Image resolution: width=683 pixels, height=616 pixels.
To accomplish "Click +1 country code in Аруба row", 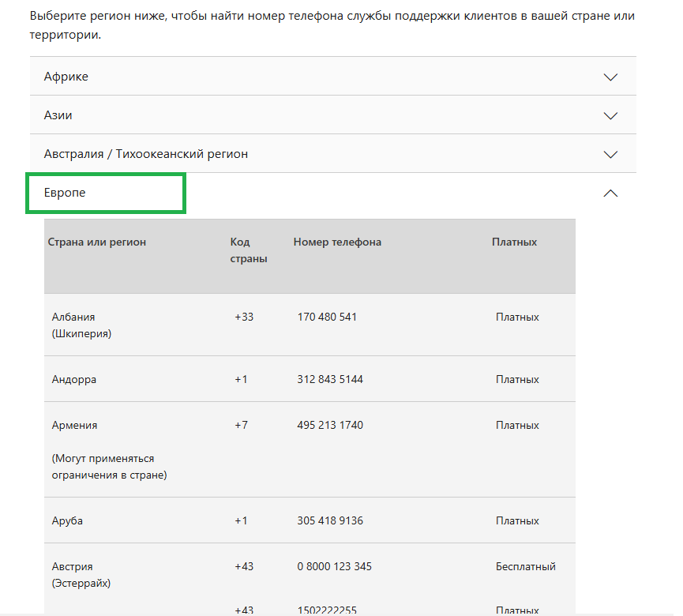I will pos(241,520).
